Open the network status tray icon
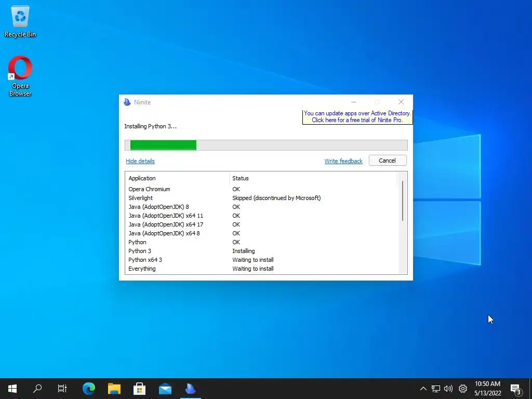 click(x=436, y=389)
